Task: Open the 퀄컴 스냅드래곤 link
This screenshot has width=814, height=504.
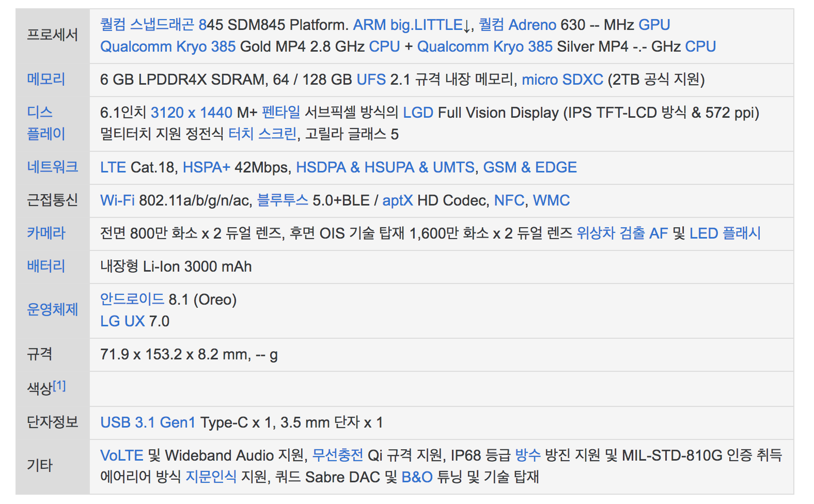Action: click(147, 25)
